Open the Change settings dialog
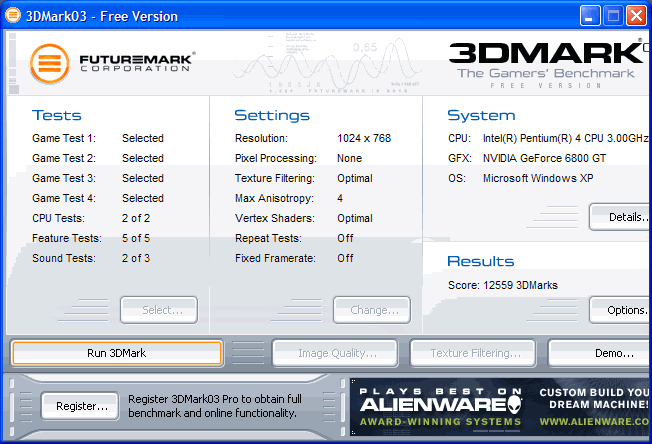652x444 pixels. tap(372, 310)
